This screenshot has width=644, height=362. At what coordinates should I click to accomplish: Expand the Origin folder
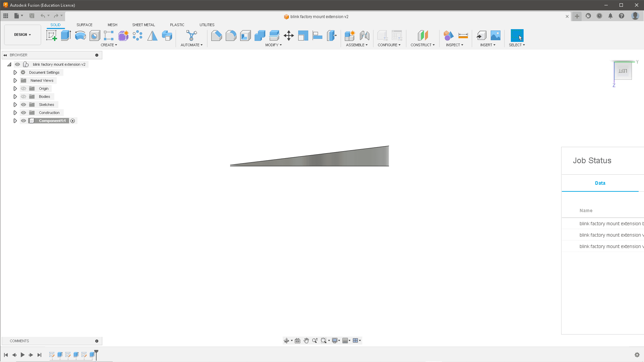(x=15, y=88)
